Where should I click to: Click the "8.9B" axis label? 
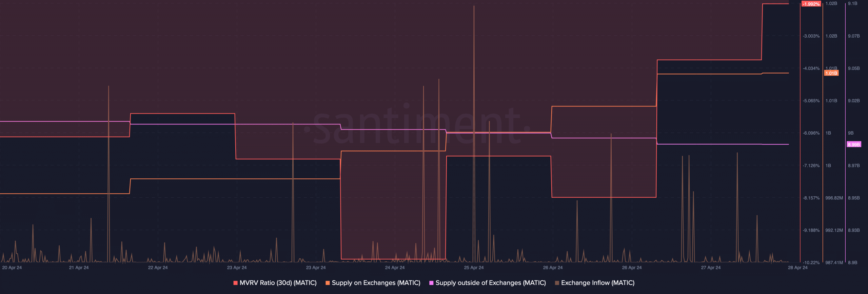[852, 262]
